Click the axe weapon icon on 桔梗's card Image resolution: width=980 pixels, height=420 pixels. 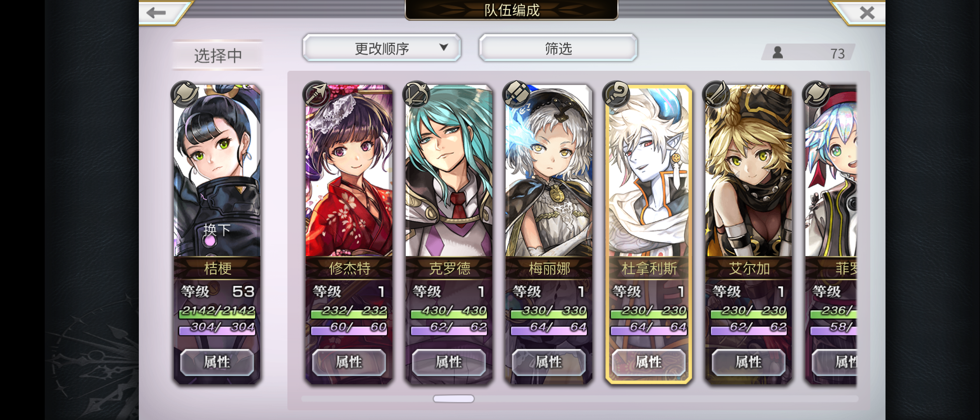coord(185,94)
